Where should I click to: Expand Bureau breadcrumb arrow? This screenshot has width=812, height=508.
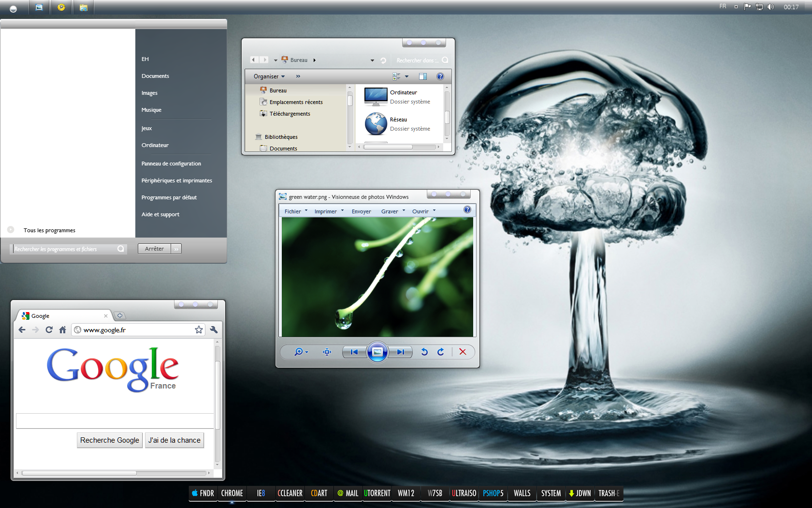(x=315, y=60)
